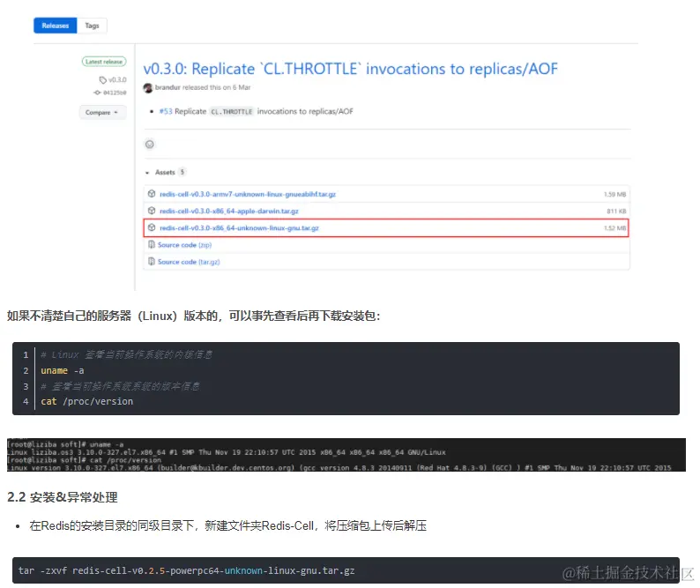
Task: Click the 1.52 MB size text
Action: click(x=614, y=228)
